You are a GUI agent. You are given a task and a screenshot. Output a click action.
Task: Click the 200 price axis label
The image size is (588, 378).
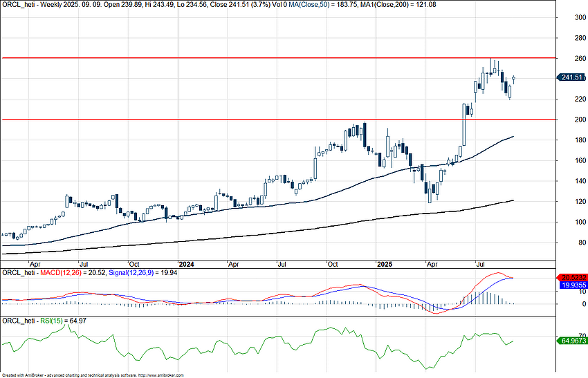[x=580, y=120]
